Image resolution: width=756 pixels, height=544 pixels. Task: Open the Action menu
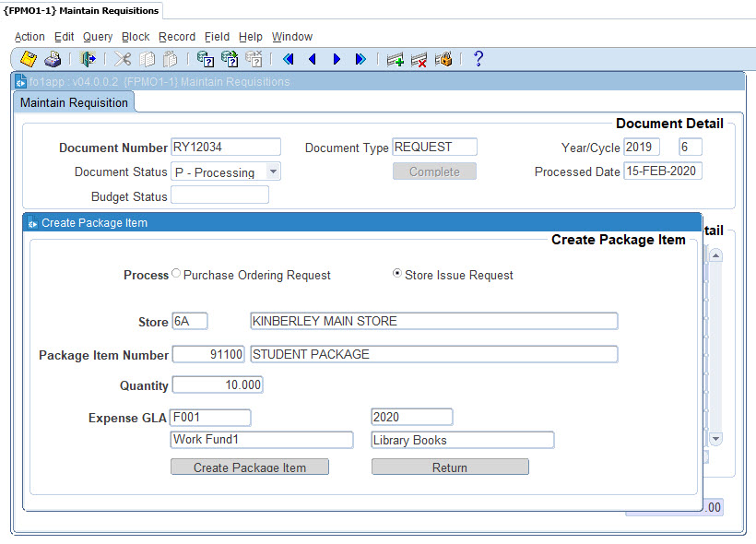(x=30, y=37)
